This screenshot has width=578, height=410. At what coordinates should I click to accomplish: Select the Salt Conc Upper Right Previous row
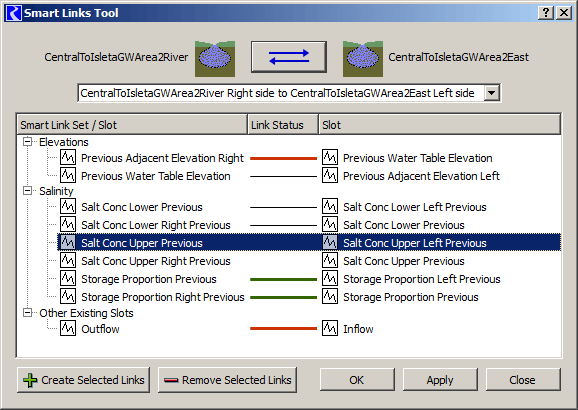coord(309,261)
